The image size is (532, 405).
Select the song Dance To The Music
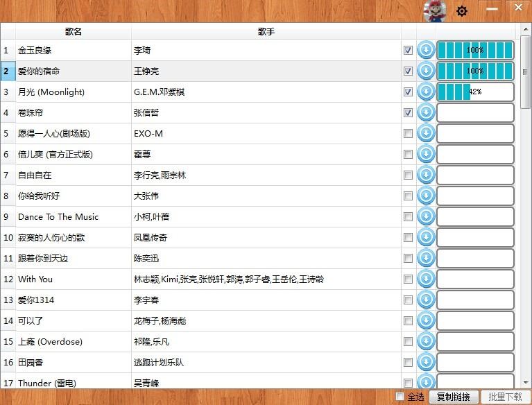pyautogui.click(x=58, y=217)
